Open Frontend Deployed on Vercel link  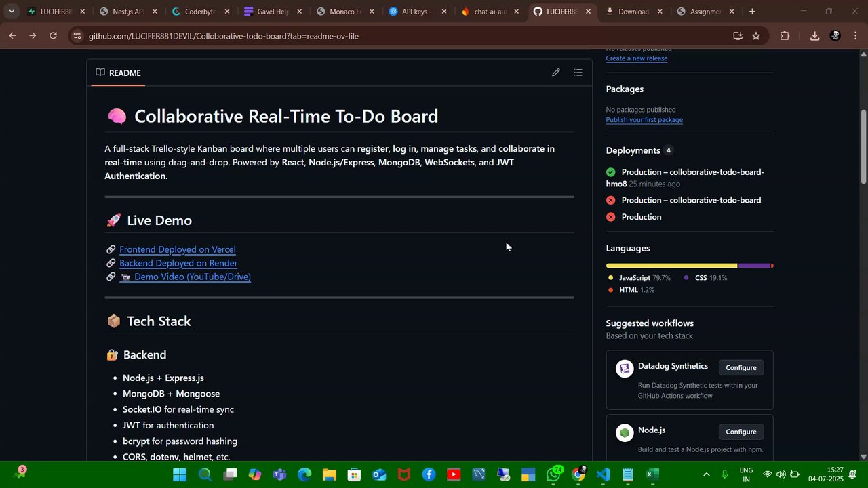[x=178, y=249]
